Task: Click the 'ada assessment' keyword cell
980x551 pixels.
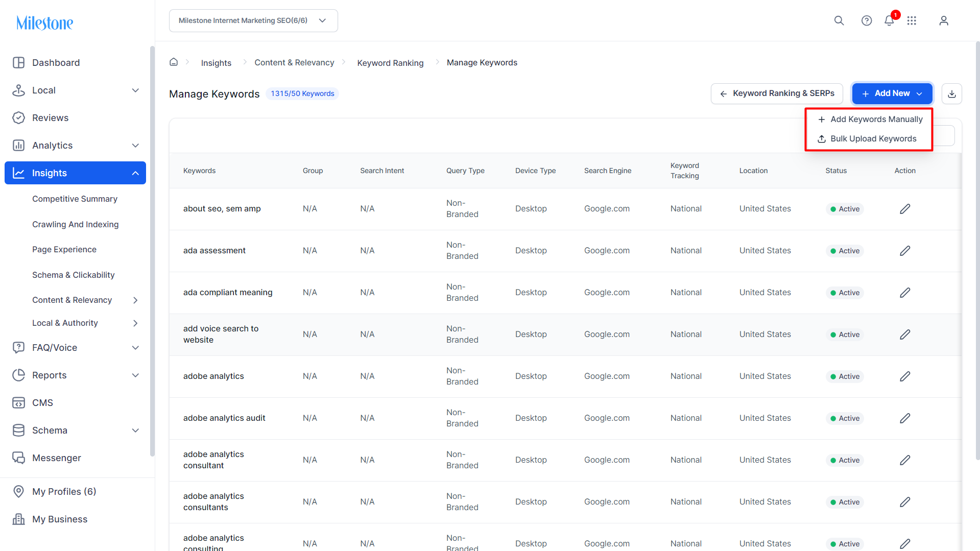Action: pos(214,251)
